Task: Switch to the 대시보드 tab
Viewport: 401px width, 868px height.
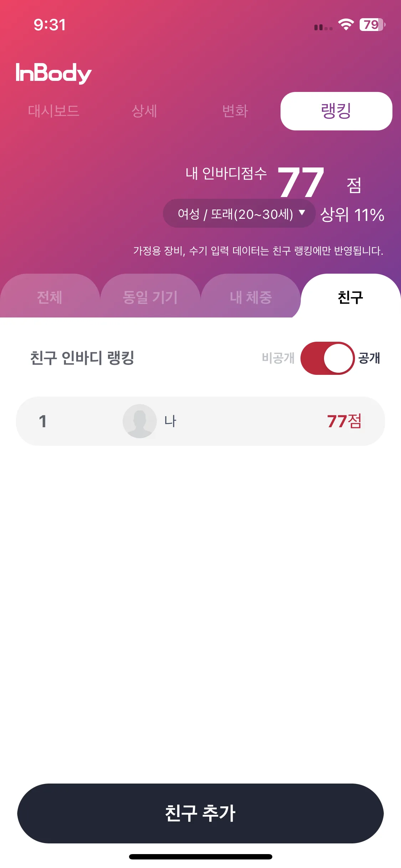Action: click(53, 111)
